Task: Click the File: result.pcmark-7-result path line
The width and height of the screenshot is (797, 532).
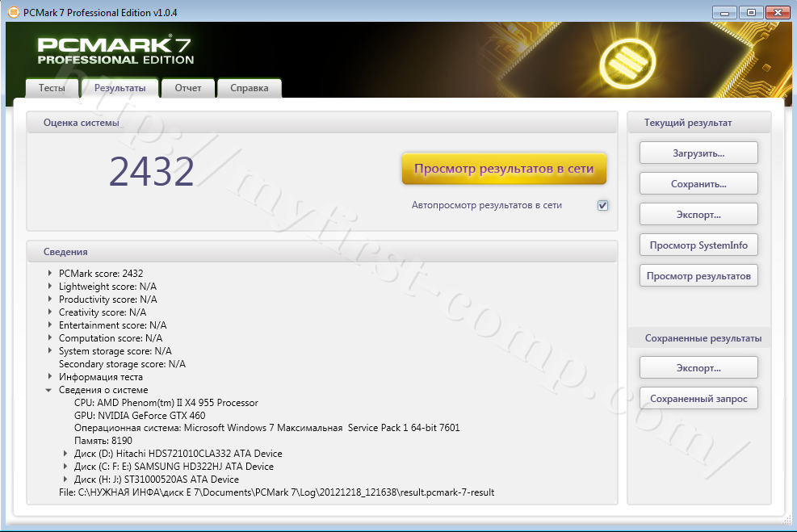Action: pyautogui.click(x=276, y=492)
